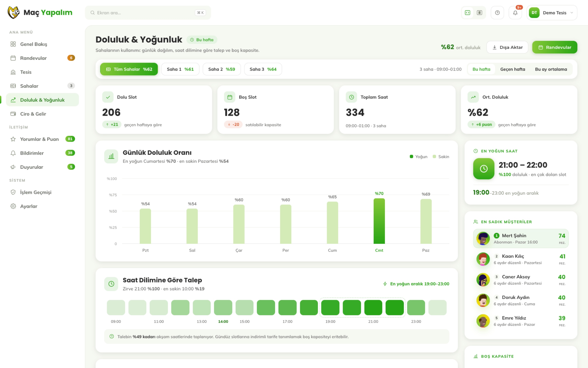Switch to the code-bracket layout view icon
Screen dimensions: 588x368
467,13
